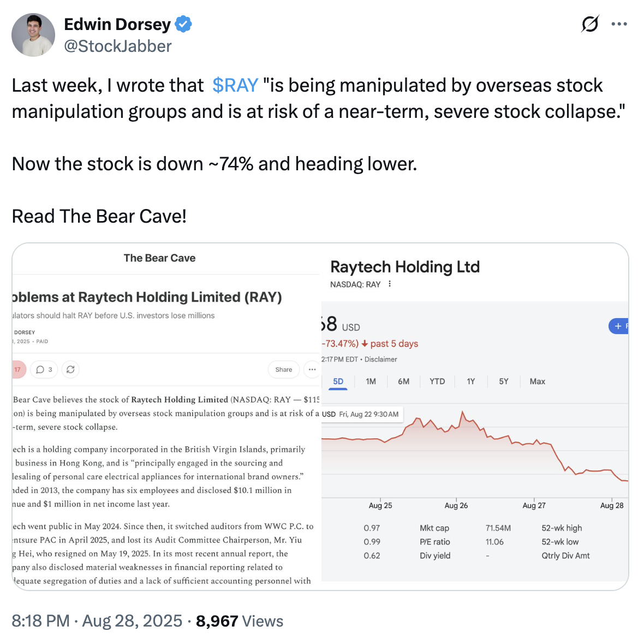
Task: Click the tweet timestamp 8:18 PM Aug 28, 2025
Action: (x=97, y=621)
